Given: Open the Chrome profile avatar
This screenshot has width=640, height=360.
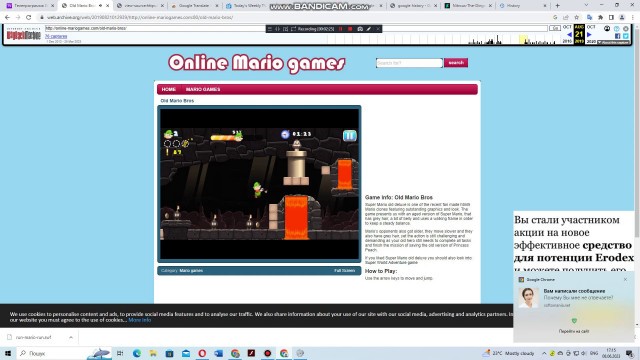Looking at the screenshot, I should (x=622, y=17).
